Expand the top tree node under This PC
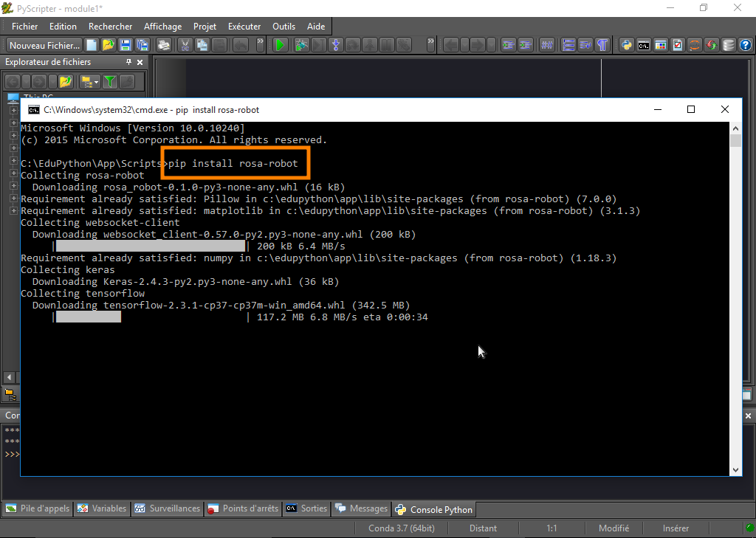 (x=13, y=111)
